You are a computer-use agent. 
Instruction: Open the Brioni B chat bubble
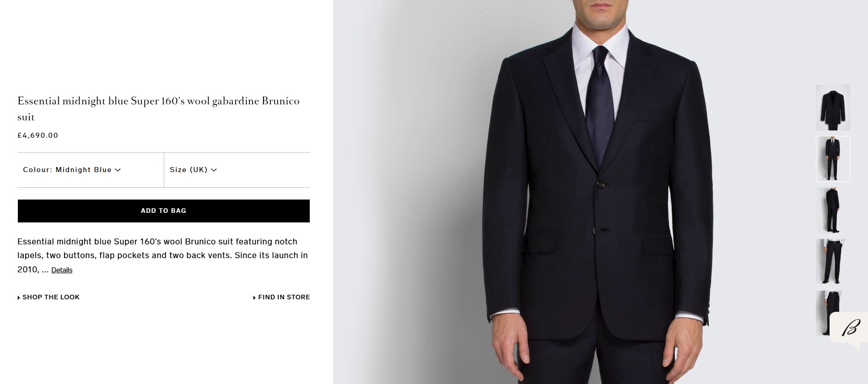(850, 328)
